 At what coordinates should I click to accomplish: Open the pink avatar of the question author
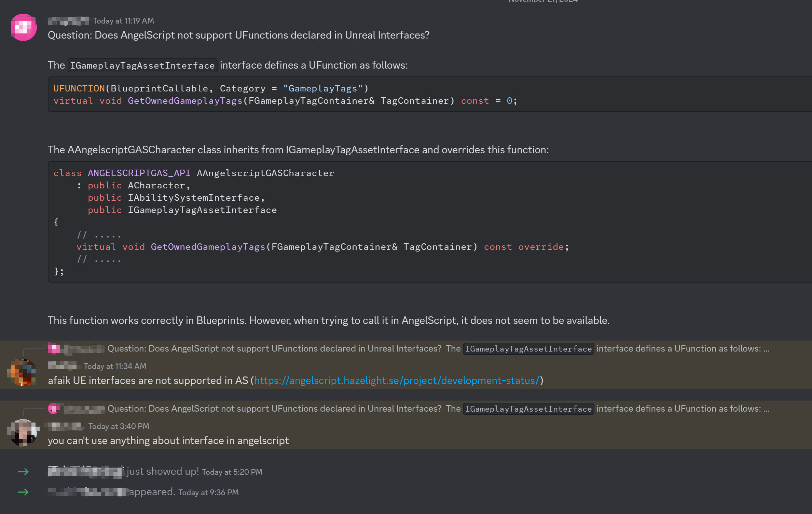[x=24, y=27]
